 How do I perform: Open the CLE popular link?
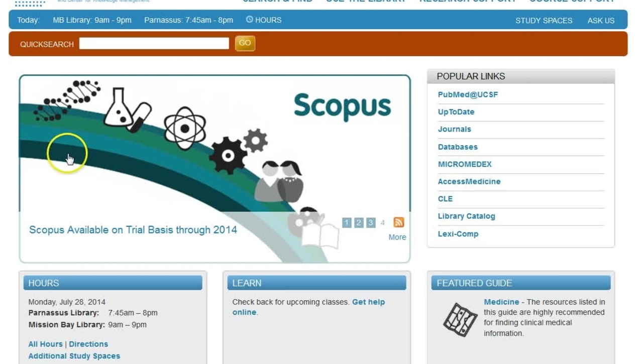(445, 199)
